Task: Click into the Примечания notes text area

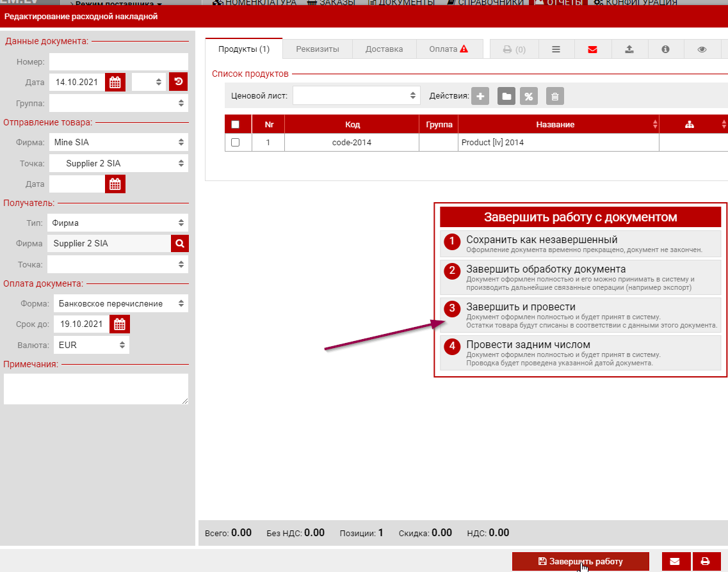Action: click(x=96, y=389)
